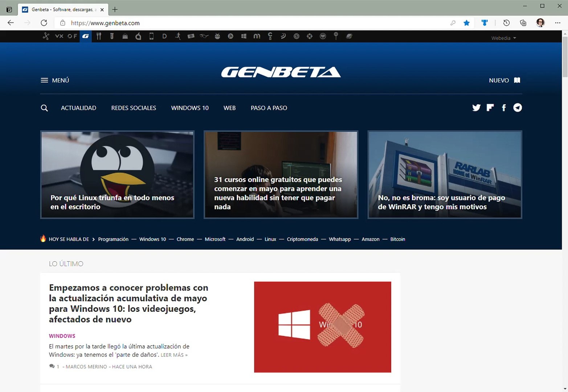The width and height of the screenshot is (568, 392).
Task: Click the Facebook icon in site header
Action: pyautogui.click(x=504, y=107)
